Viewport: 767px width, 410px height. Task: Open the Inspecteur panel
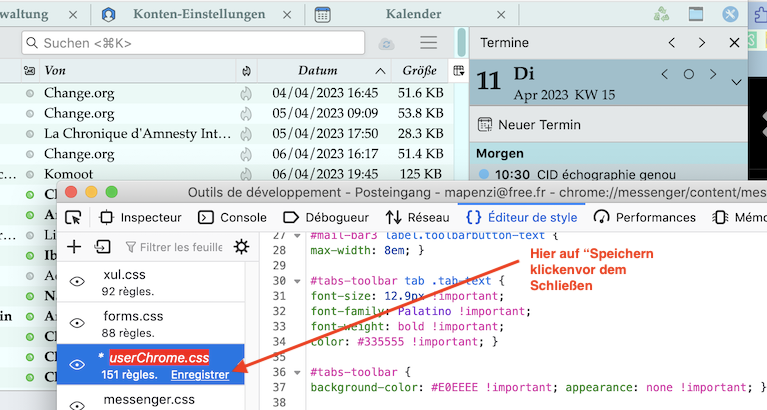coord(140,217)
